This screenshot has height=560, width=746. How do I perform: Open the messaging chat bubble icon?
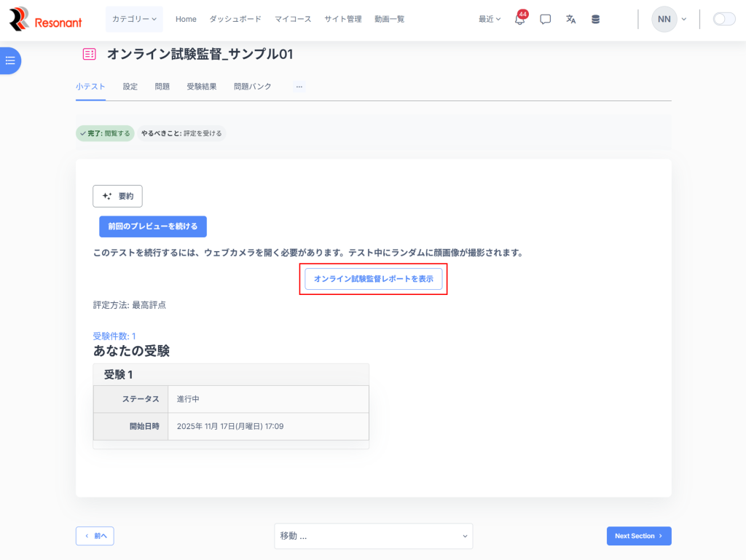545,20
